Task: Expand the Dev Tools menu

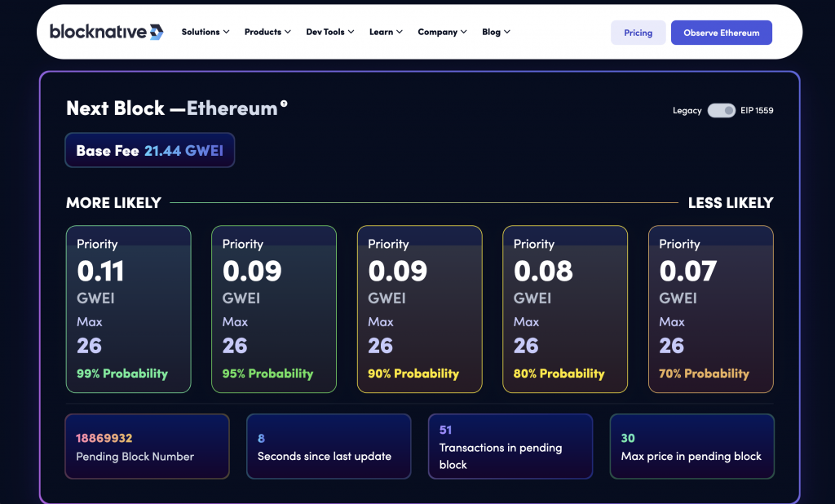Action: tap(329, 32)
